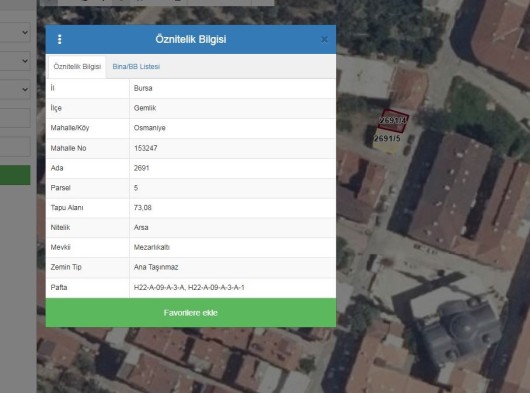Click the İlçe row showing Gemlik
530x393 pixels.
pyautogui.click(x=191, y=108)
